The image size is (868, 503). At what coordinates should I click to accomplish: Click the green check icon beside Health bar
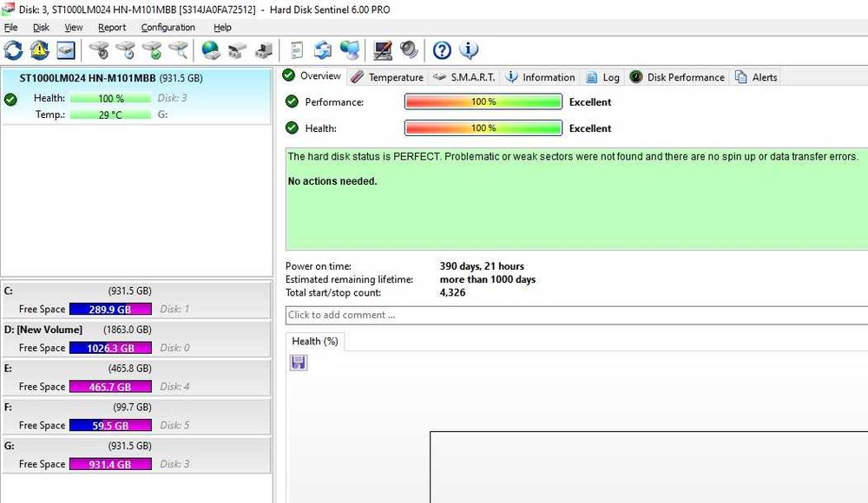pos(292,127)
